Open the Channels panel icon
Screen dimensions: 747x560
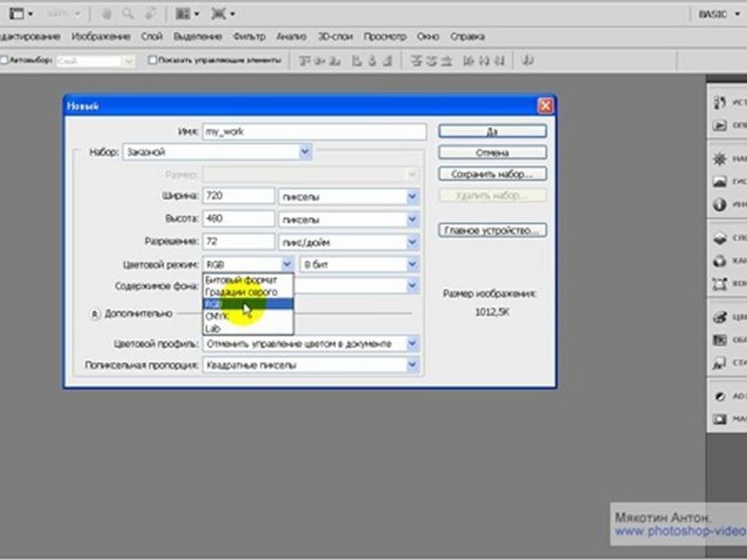click(x=720, y=261)
